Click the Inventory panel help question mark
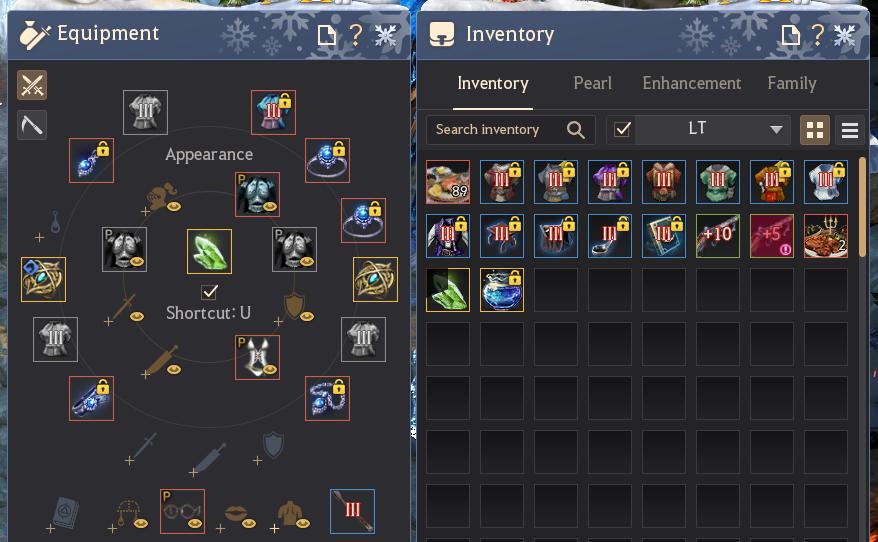The width and height of the screenshot is (878, 542). click(x=818, y=35)
